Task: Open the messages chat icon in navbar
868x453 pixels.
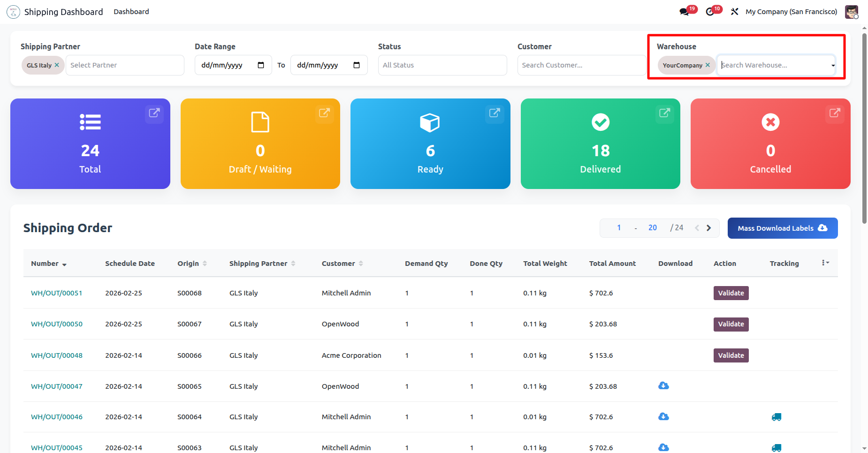Action: pyautogui.click(x=685, y=12)
